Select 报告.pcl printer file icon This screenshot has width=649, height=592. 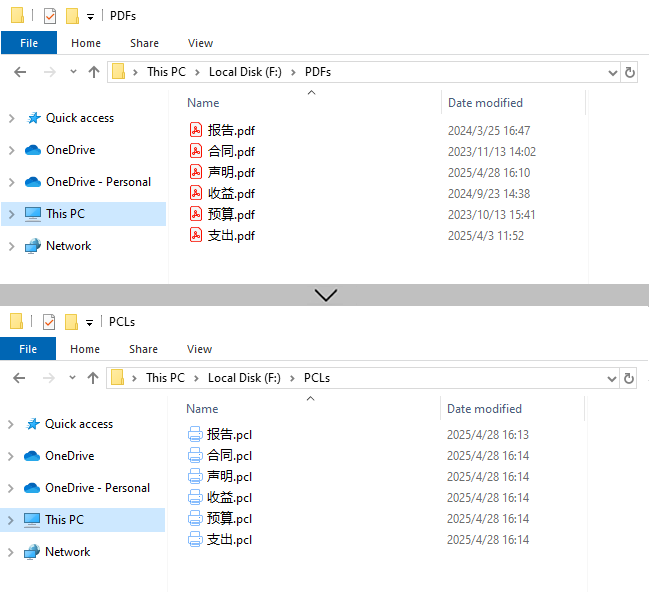(195, 434)
